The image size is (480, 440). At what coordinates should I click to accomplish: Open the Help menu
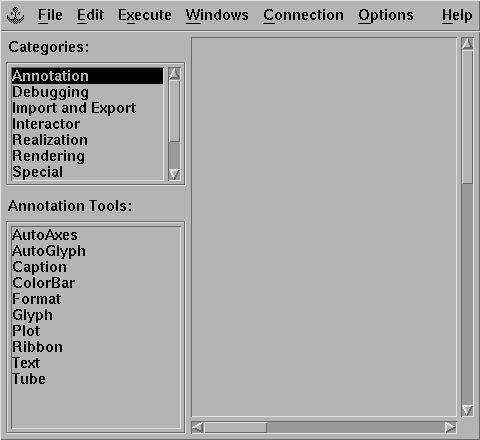coord(457,15)
